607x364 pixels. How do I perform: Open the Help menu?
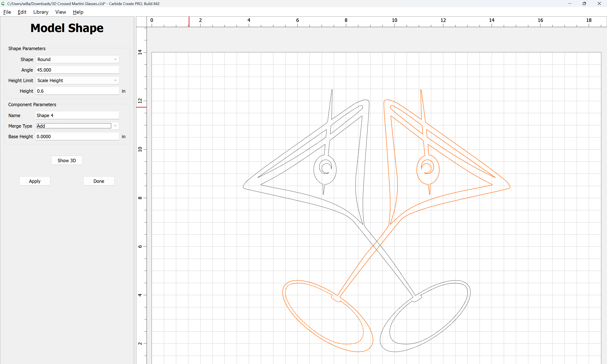(x=78, y=12)
